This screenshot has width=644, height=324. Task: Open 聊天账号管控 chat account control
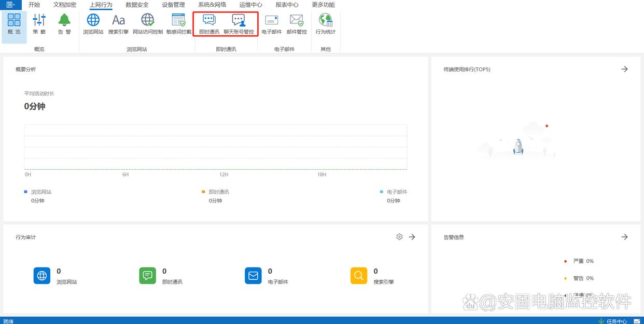click(239, 24)
